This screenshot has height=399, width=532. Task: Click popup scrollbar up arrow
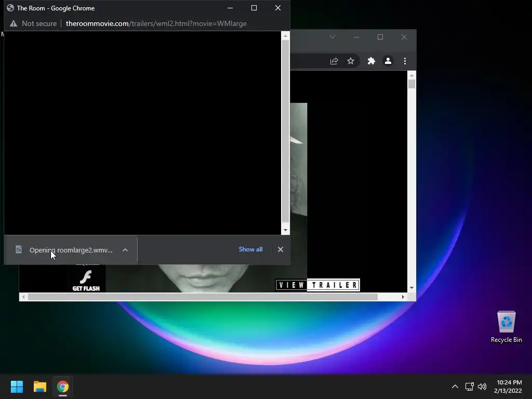pos(285,36)
